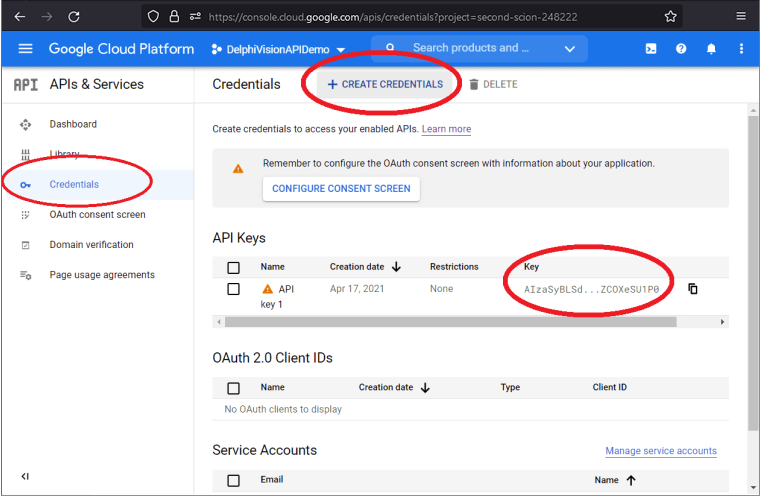Open Library in the sidebar

[x=64, y=154]
